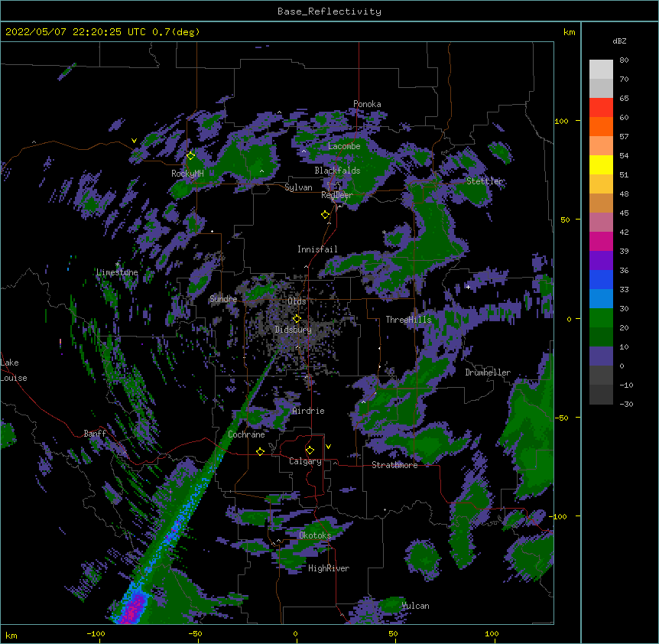Screen dimensions: 659x644
Task: Select the Lake Louise label
Action: 14,370
